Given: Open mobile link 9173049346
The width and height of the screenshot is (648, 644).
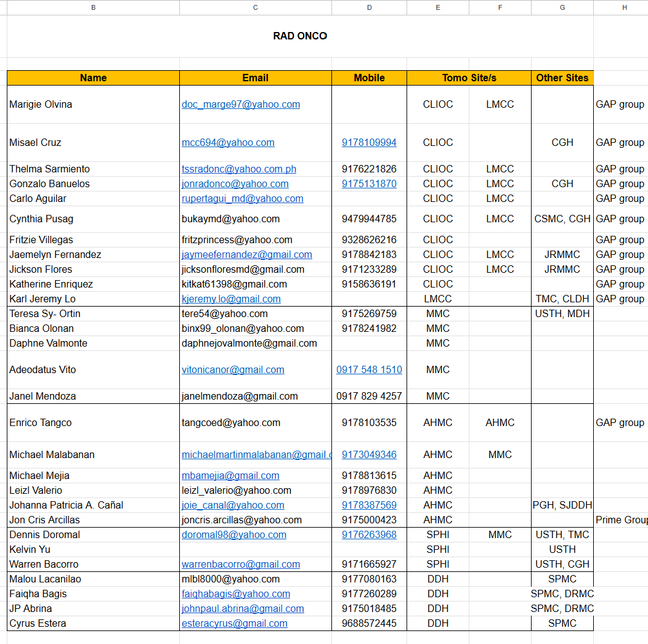Looking at the screenshot, I should point(369,454).
